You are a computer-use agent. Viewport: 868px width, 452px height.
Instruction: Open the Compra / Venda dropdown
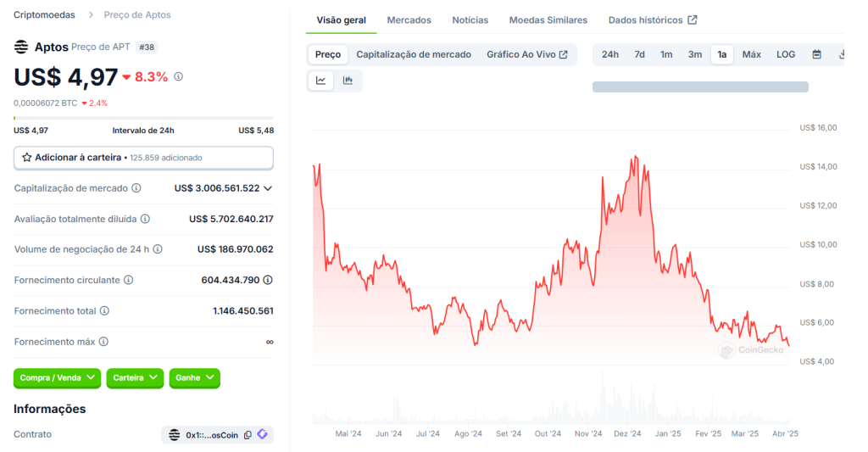click(x=57, y=377)
